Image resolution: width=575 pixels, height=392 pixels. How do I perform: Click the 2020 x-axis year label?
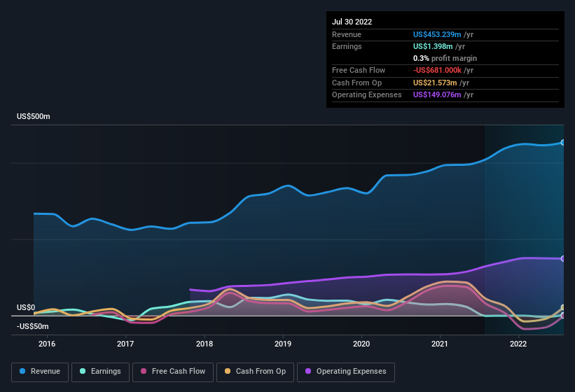[361, 344]
